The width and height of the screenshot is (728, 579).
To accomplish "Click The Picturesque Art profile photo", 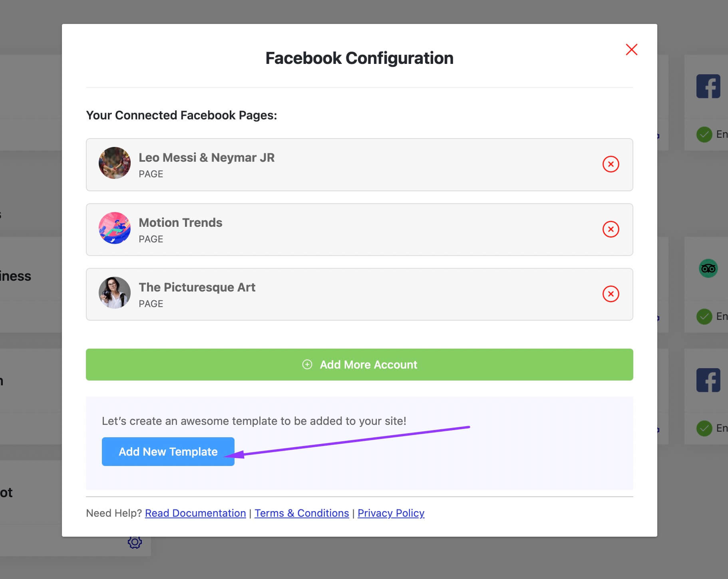I will click(x=115, y=293).
